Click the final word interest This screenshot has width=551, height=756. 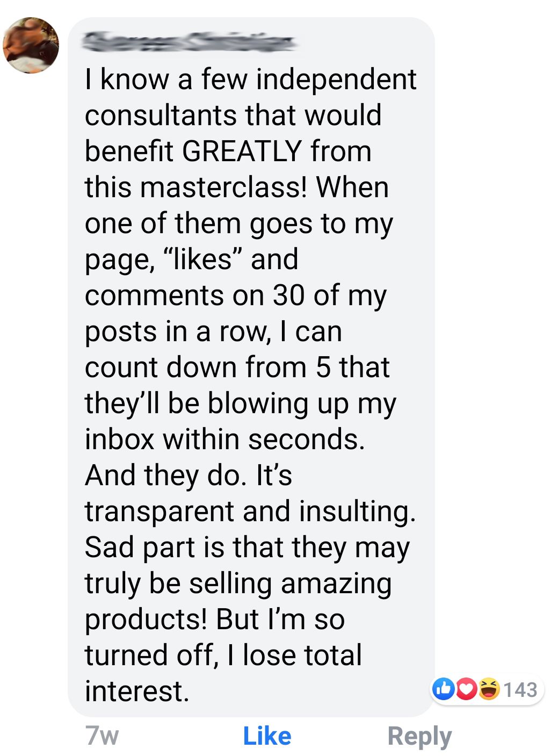[x=136, y=691]
